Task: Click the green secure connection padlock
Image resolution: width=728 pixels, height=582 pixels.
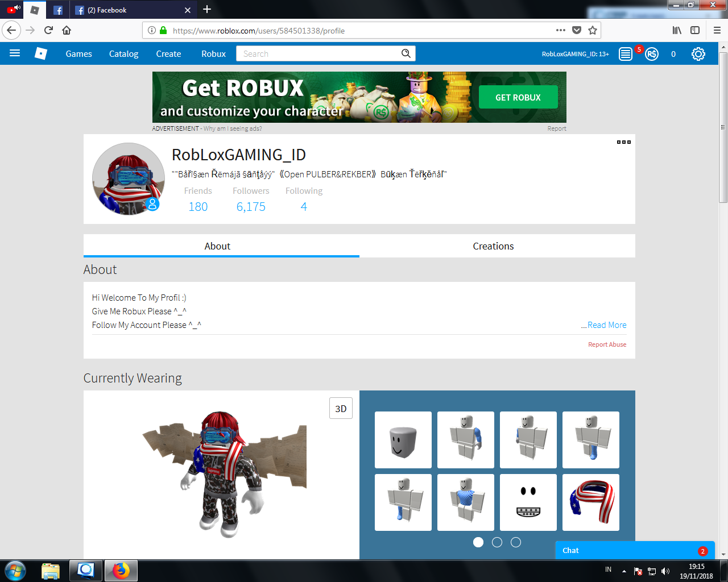Action: 163,30
